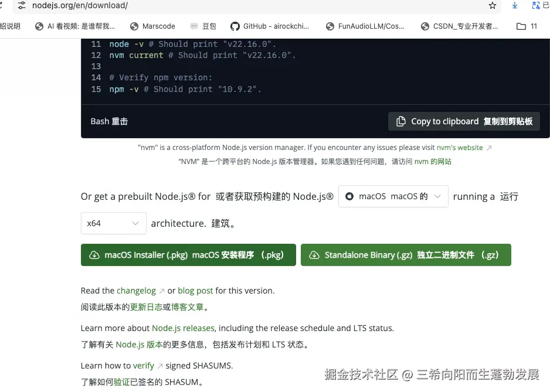Open the macOS platform dropdown
550x392 pixels.
click(393, 196)
